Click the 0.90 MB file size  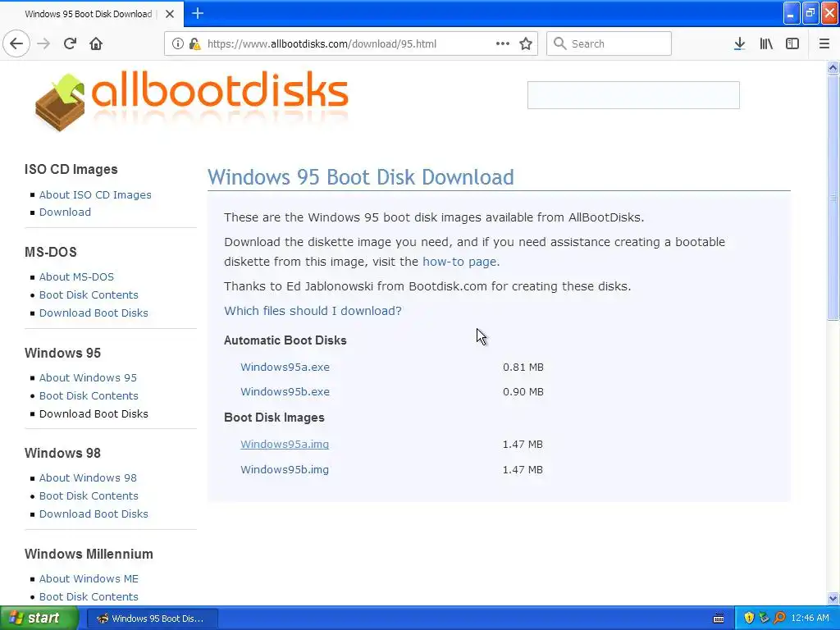click(x=523, y=391)
